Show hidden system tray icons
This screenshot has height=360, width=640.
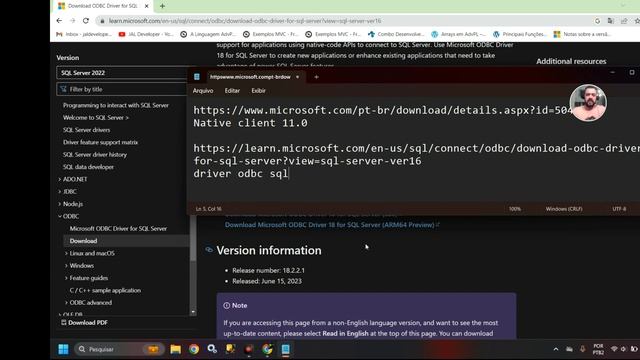coord(556,349)
